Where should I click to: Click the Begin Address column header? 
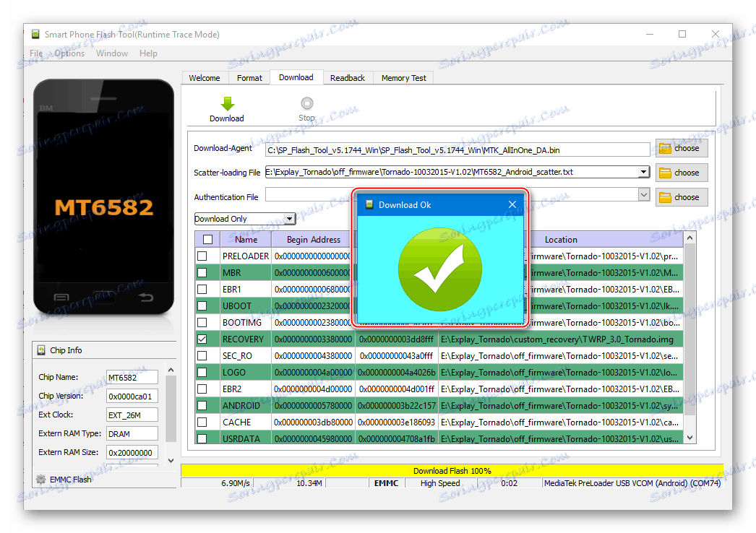(314, 240)
